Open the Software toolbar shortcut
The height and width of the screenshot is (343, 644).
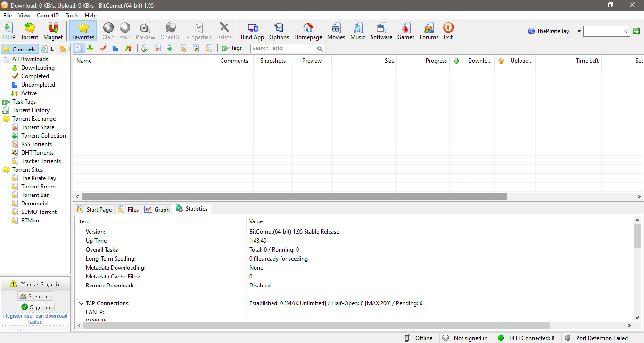(381, 31)
